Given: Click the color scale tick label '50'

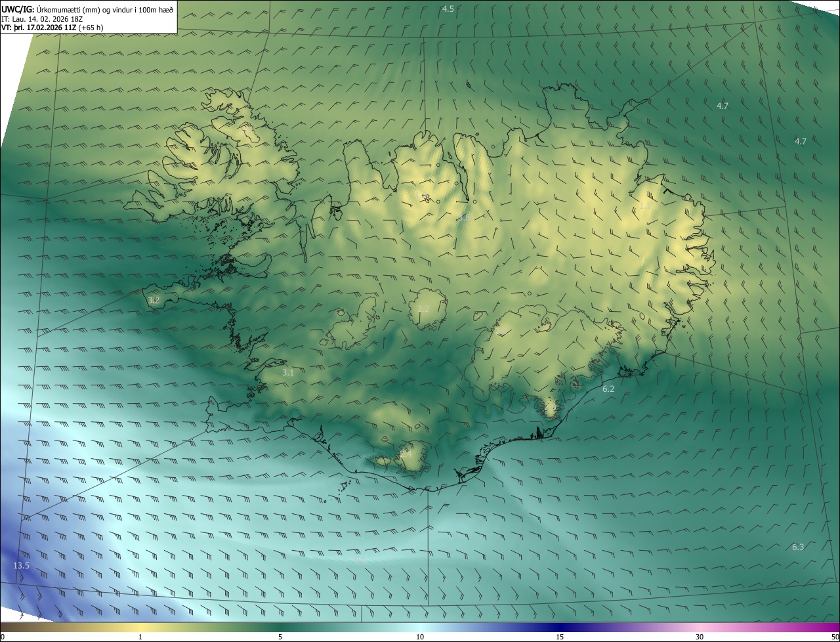Looking at the screenshot, I should point(834,637).
